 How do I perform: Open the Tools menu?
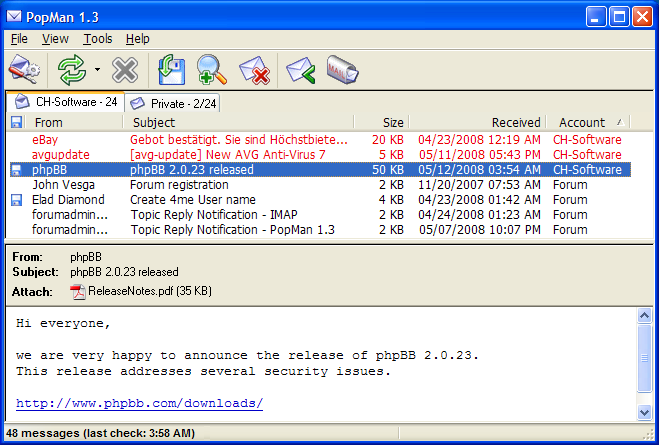point(98,39)
